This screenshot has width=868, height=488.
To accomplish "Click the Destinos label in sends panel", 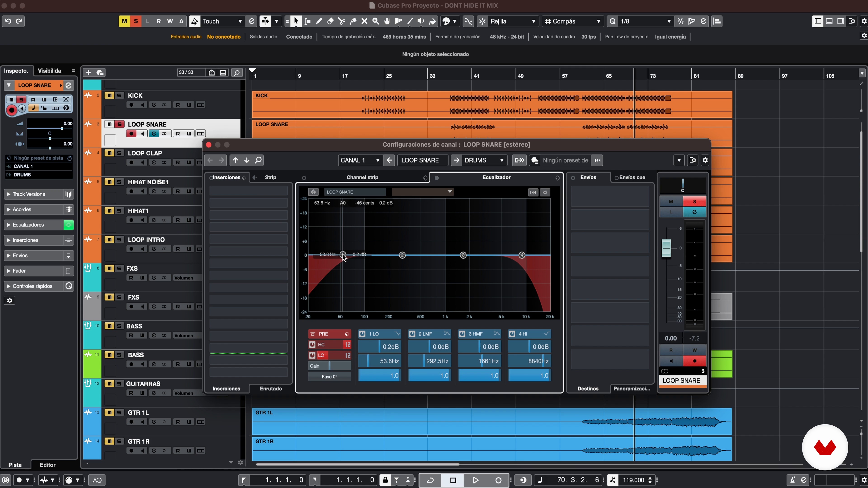I will click(x=588, y=389).
